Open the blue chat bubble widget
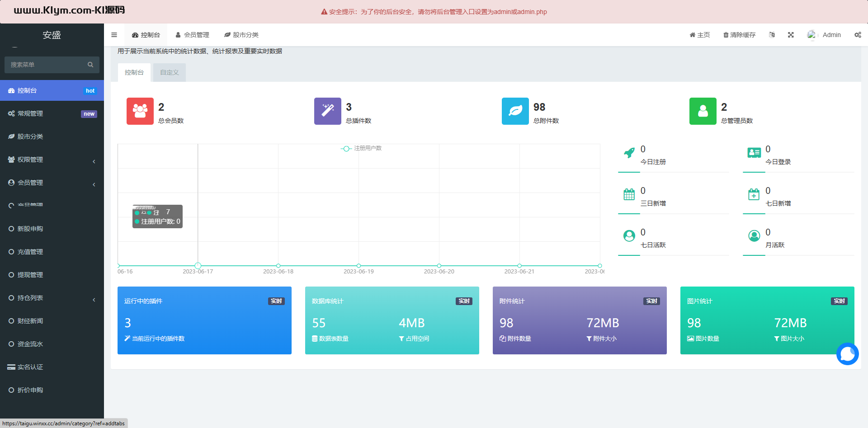The width and height of the screenshot is (868, 428). click(847, 354)
